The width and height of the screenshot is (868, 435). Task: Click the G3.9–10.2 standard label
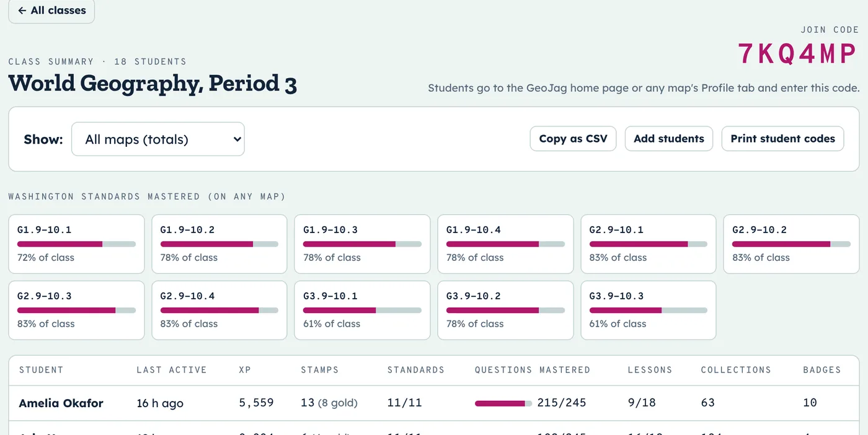tap(474, 296)
